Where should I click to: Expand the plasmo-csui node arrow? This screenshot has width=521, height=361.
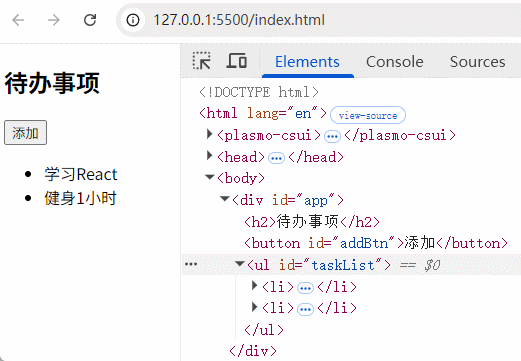coord(209,134)
